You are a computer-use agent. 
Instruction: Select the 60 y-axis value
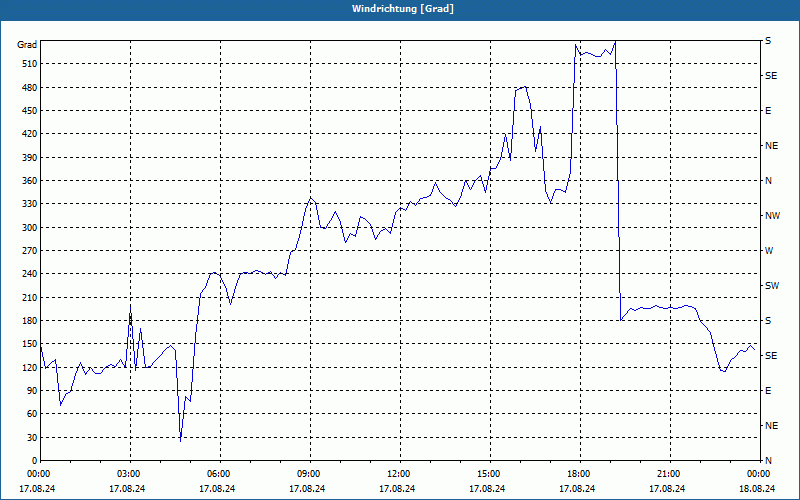point(31,414)
